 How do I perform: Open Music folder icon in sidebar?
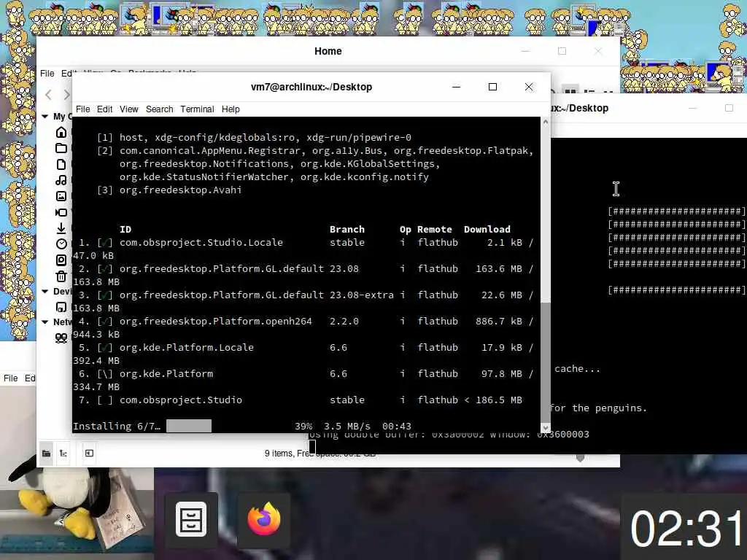pyautogui.click(x=61, y=180)
